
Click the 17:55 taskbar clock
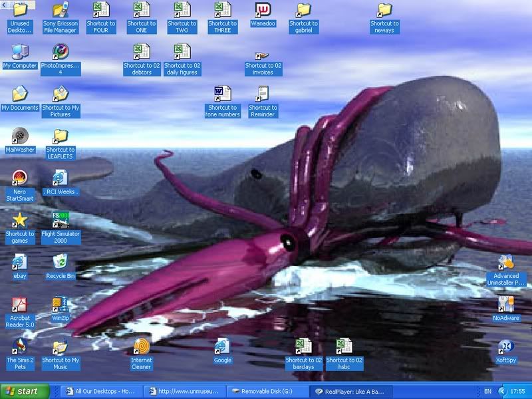tap(518, 391)
